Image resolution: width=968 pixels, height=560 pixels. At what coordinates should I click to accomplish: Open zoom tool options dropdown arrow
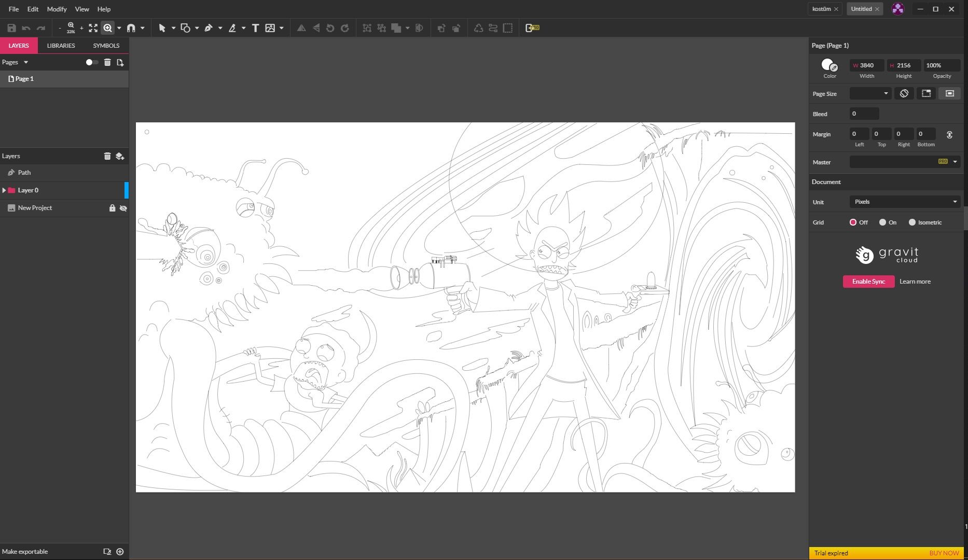[x=119, y=28]
